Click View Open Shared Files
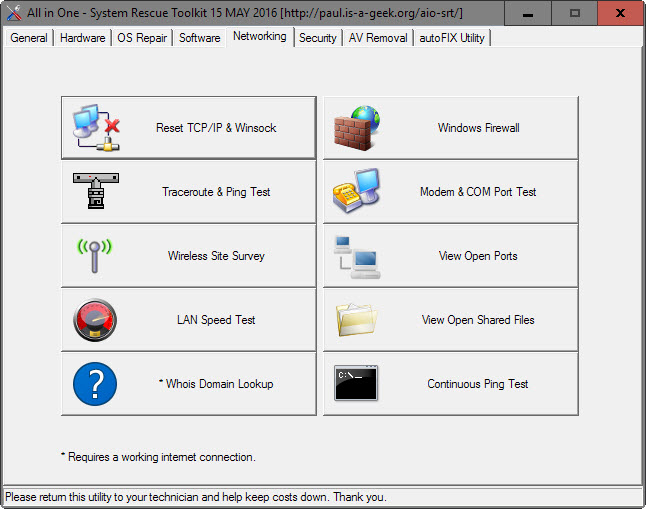 (451, 320)
